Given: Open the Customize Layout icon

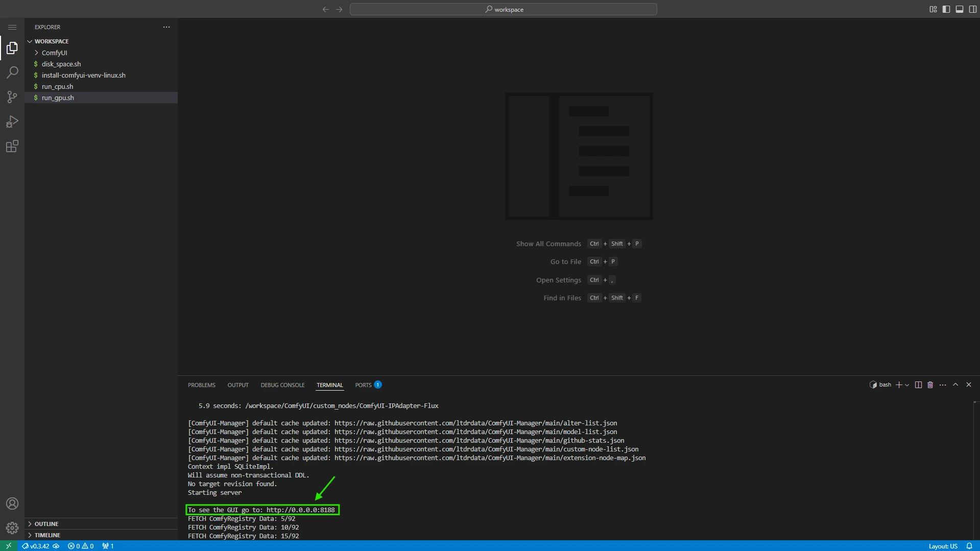Looking at the screenshot, I should [x=933, y=9].
